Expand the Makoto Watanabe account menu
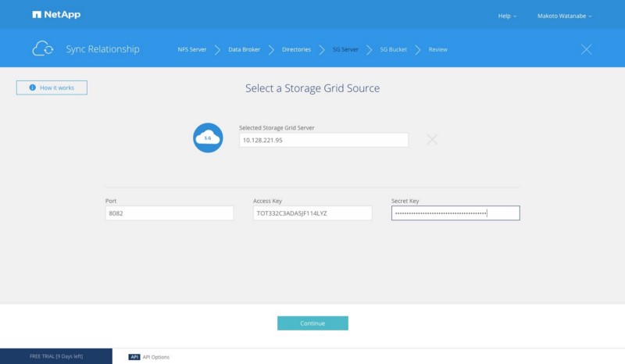 (x=565, y=16)
